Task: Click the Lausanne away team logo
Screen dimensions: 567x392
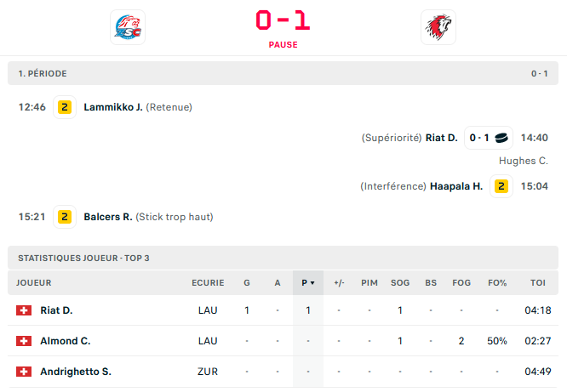Action: (x=438, y=27)
